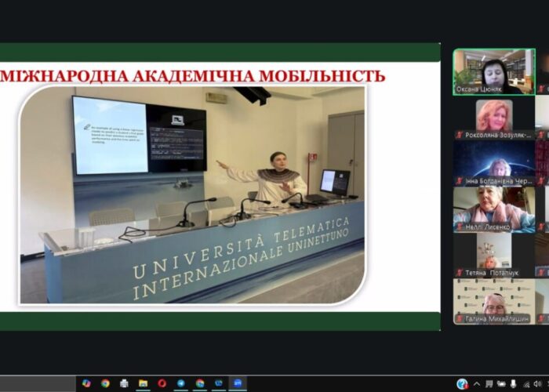Open the first Google Chrome taskbar icon
This screenshot has width=549, height=392.
(x=105, y=383)
